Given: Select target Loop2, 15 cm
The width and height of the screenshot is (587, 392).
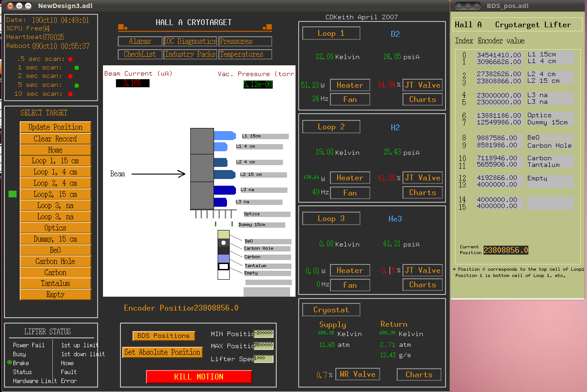Looking at the screenshot, I should click(56, 194).
